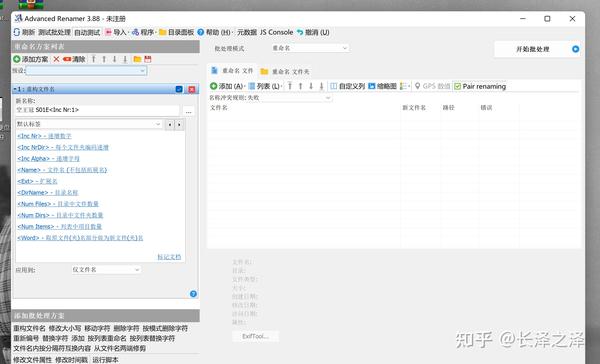The width and height of the screenshot is (600, 364).
Task: Click the red X delete method icon
Action: 56,59
